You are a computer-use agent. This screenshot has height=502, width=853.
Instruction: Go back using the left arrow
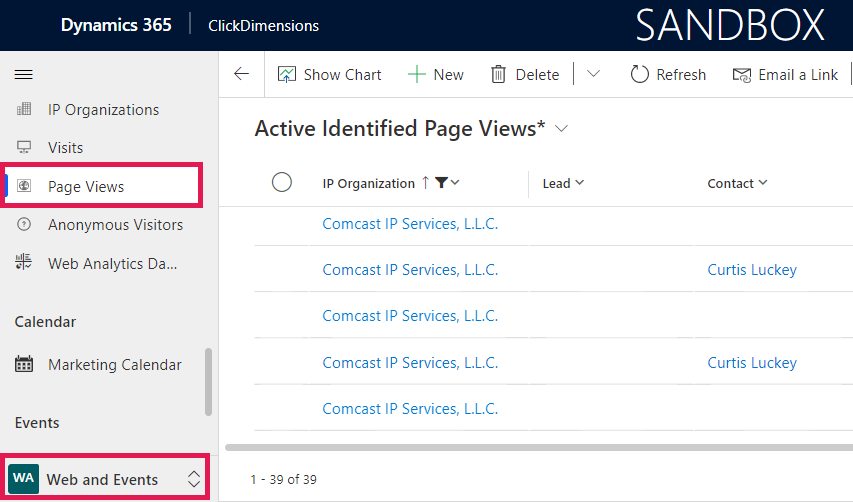click(241, 74)
